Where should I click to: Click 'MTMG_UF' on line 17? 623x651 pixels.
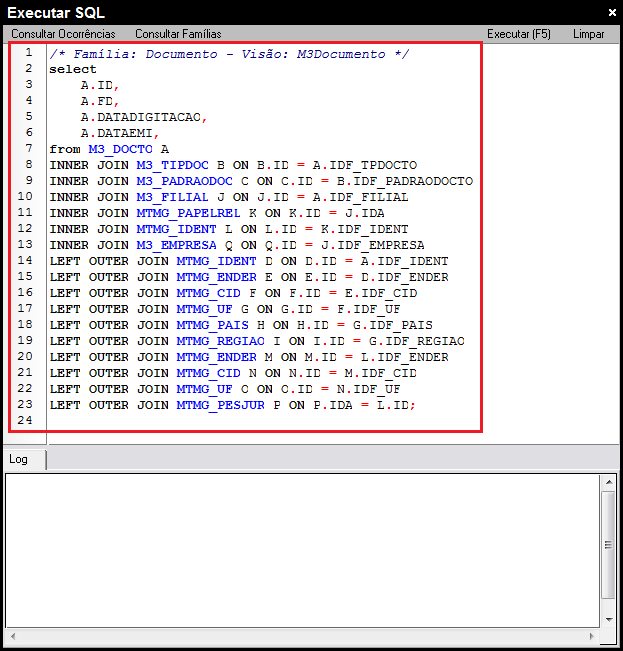pos(205,309)
